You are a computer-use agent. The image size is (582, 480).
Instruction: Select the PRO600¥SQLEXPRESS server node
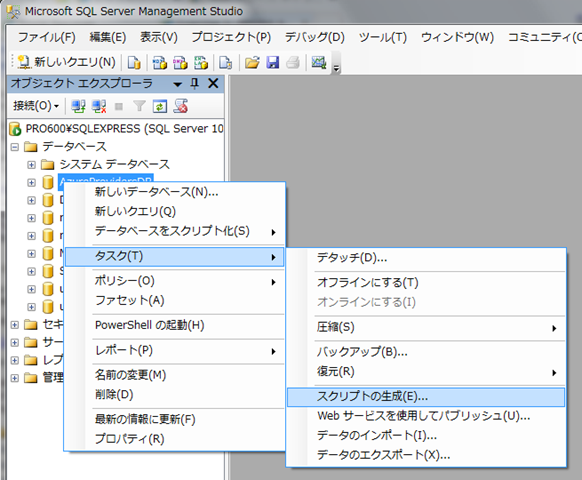coord(124,128)
